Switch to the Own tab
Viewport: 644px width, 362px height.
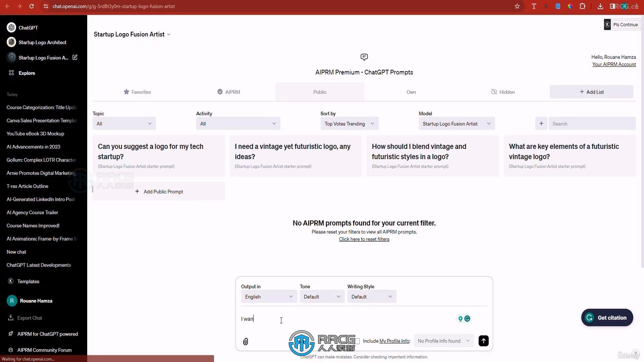click(411, 92)
